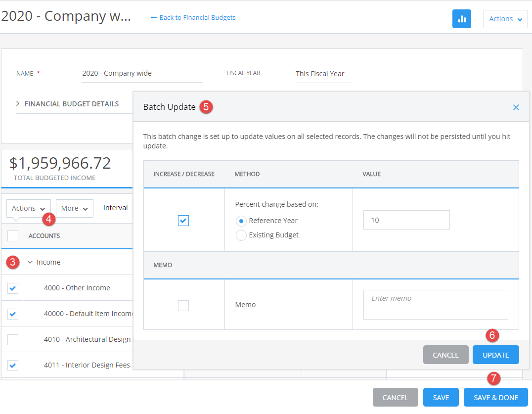Uncheck 4011 - Interior Design Fees

pyautogui.click(x=13, y=366)
